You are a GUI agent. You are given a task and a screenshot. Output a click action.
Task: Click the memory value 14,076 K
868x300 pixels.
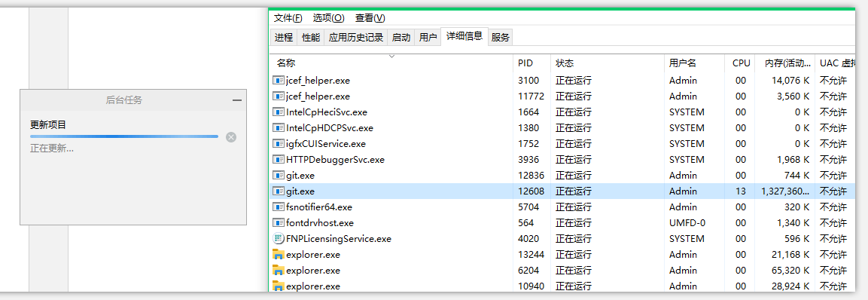[790, 81]
